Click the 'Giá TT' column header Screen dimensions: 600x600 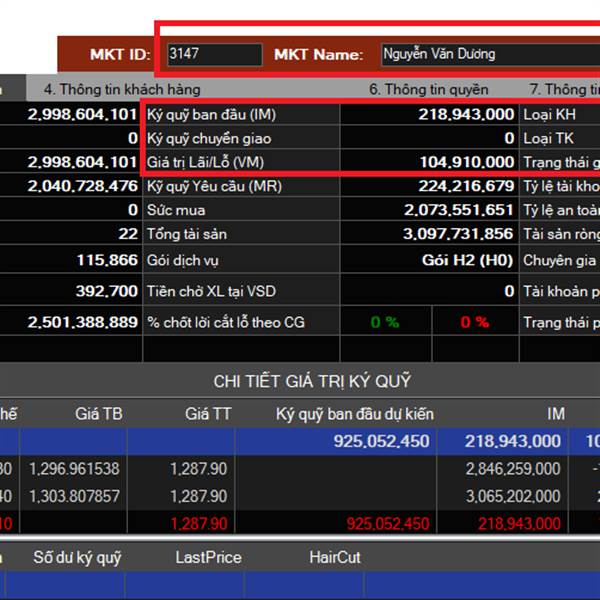coord(207,412)
